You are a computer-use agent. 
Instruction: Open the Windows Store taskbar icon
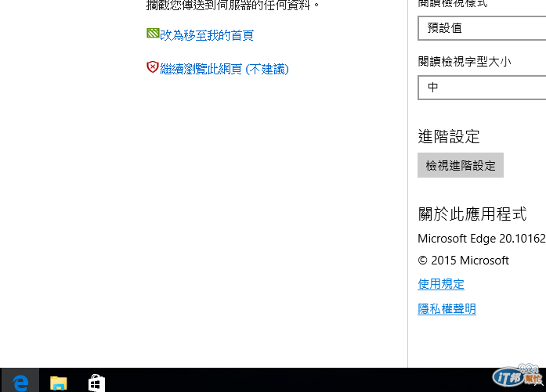(x=96, y=383)
